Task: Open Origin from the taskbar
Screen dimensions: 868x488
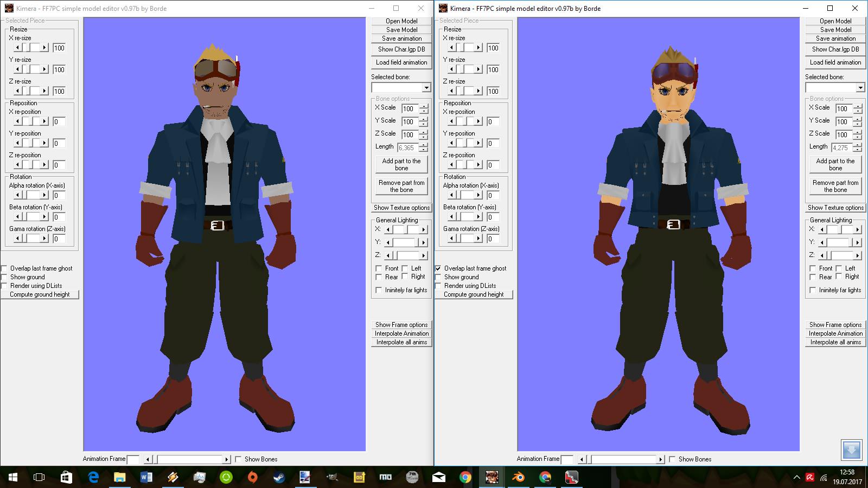Action: pyautogui.click(x=252, y=477)
